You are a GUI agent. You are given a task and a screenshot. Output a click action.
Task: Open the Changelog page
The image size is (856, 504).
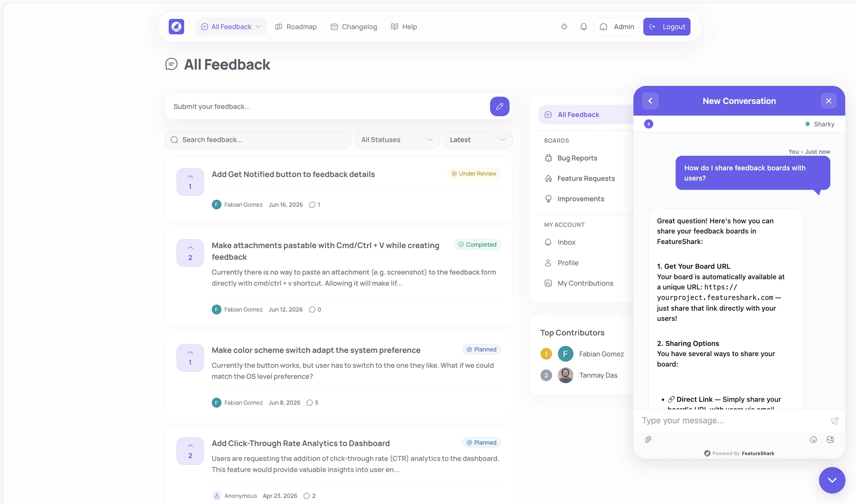coord(354,26)
